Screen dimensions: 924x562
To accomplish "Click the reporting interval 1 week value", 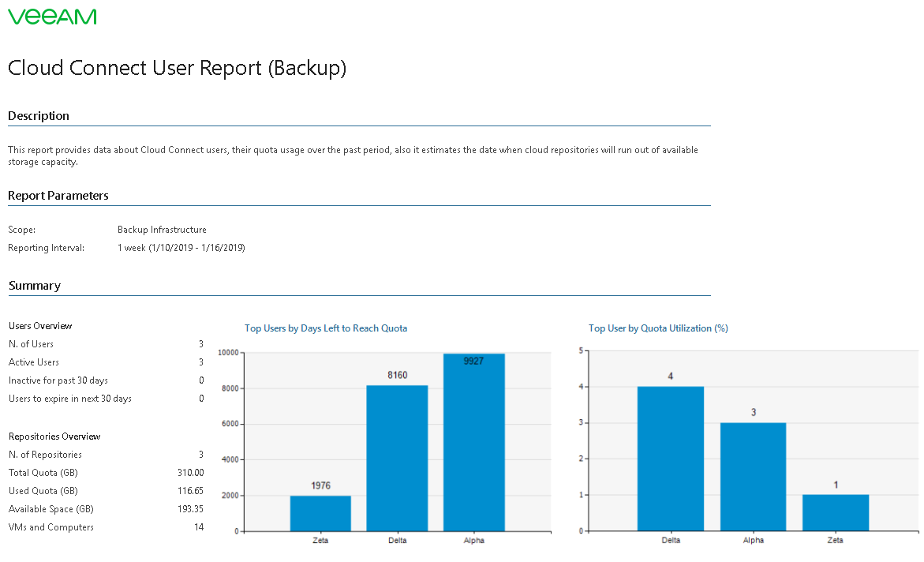I will coord(181,248).
